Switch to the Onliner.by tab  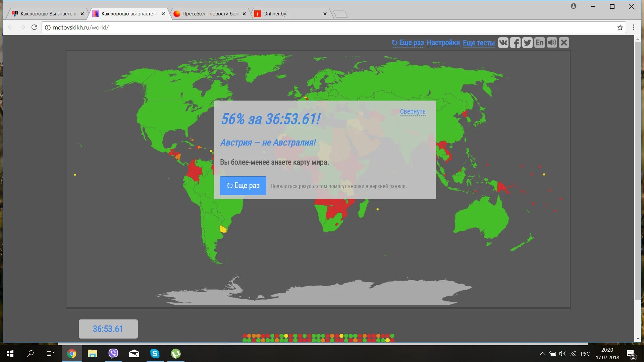tap(275, 14)
